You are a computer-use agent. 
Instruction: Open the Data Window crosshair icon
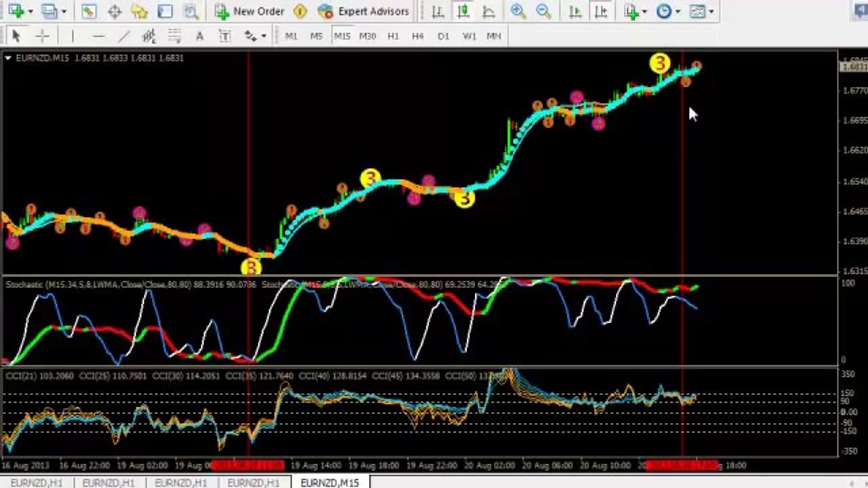(114, 11)
